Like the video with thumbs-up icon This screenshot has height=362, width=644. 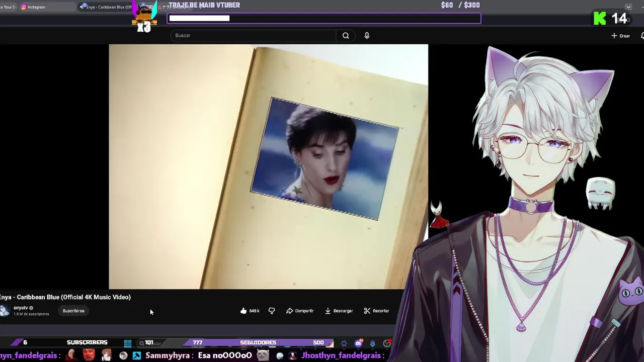244,311
